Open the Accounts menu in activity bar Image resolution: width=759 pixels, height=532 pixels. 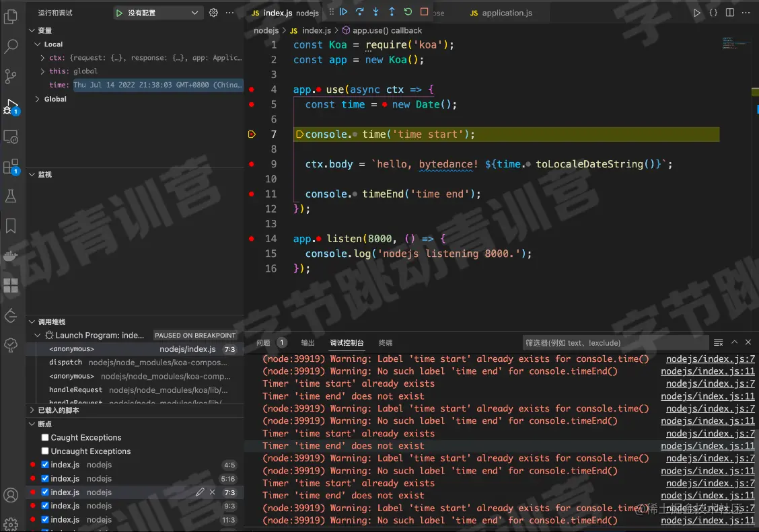(x=11, y=495)
